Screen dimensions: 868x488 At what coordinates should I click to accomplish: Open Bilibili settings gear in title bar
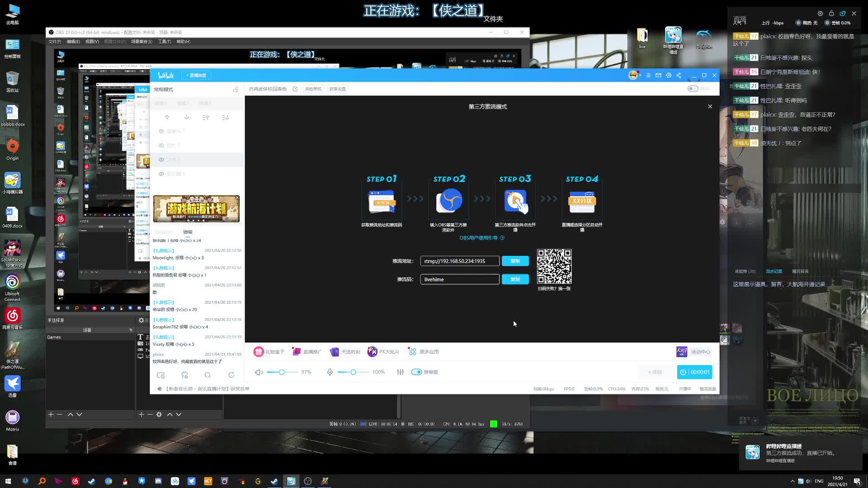click(x=669, y=75)
